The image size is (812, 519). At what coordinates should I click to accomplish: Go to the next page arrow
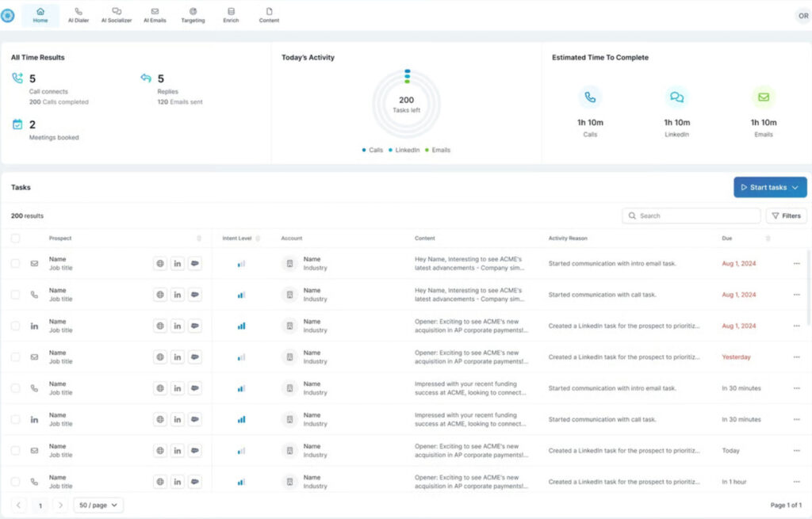click(60, 505)
